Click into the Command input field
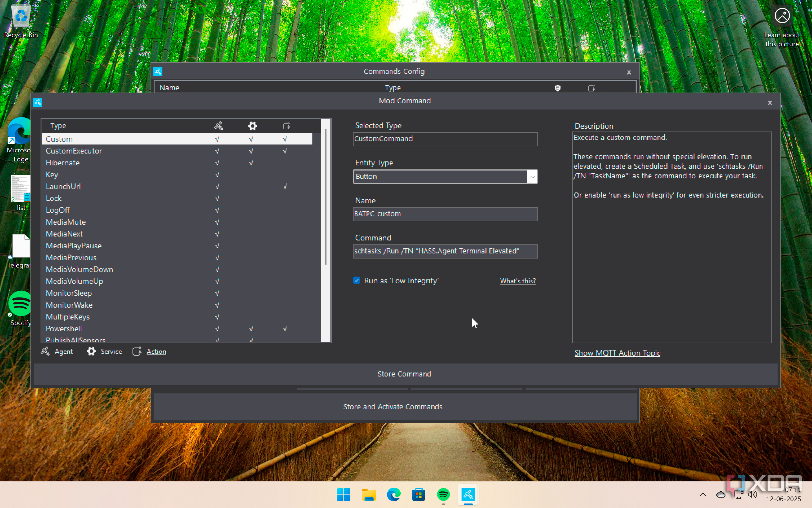 [x=445, y=251]
